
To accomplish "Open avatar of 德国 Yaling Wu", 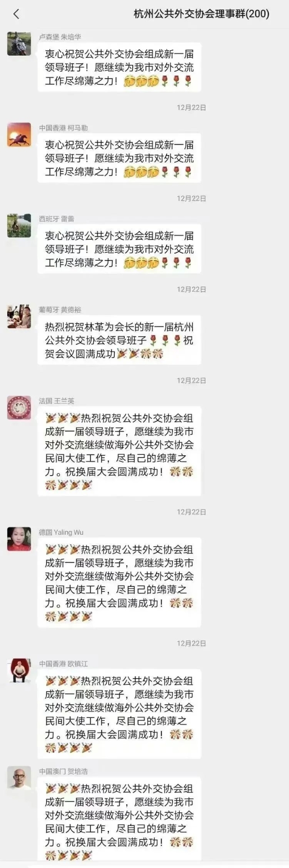I will [19, 539].
